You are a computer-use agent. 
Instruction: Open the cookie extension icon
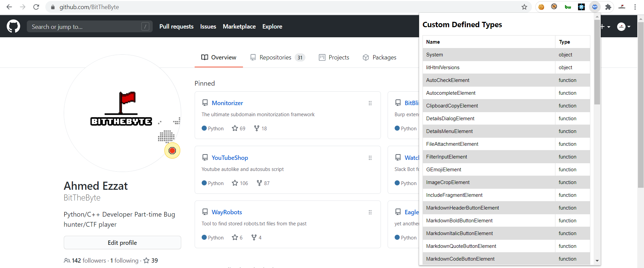(x=541, y=7)
